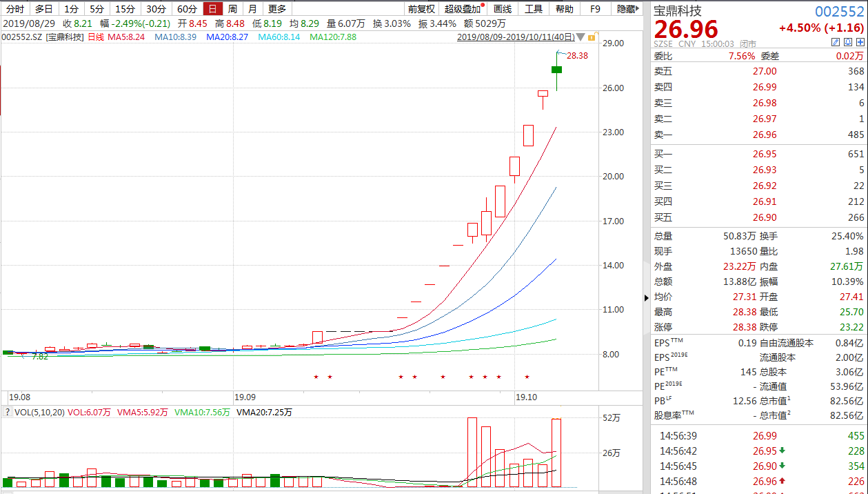Switch to the 分时 intraday tab

point(14,9)
